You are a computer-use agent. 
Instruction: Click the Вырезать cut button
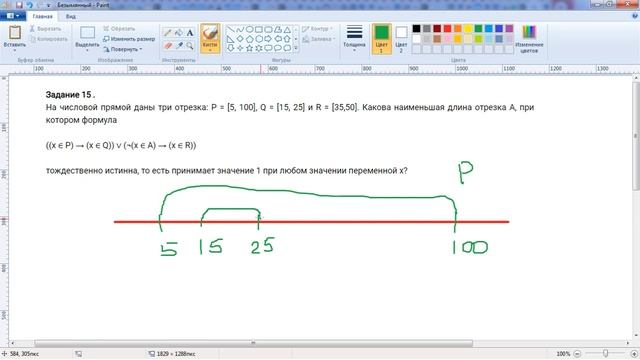(46, 29)
